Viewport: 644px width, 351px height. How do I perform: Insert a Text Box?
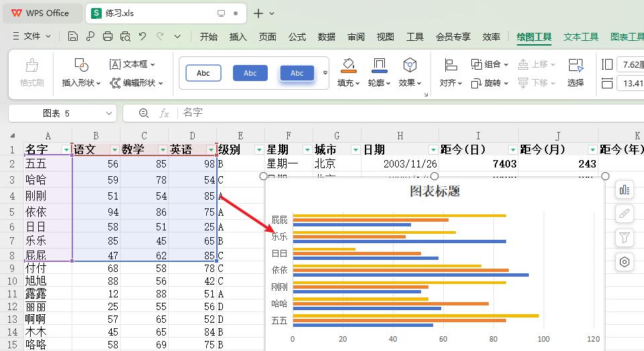(132, 64)
